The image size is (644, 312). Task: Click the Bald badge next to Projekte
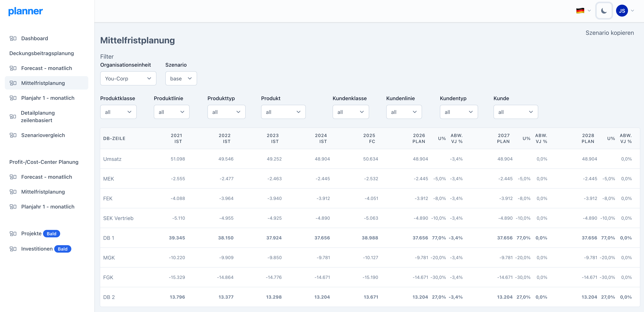tap(52, 234)
